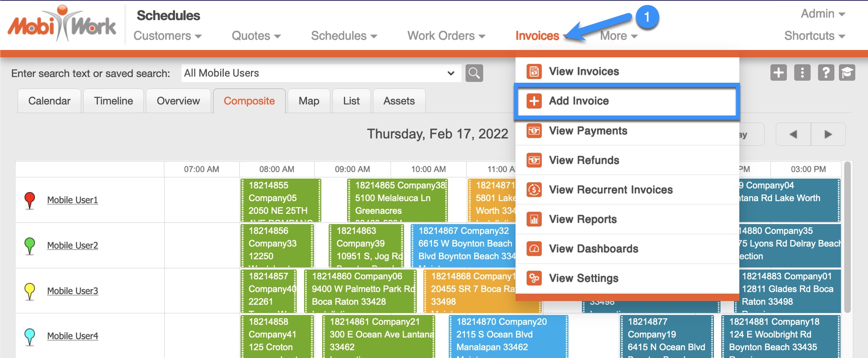Image resolution: width=868 pixels, height=358 pixels.
Task: Open the Mobile User1 link
Action: [x=73, y=200]
